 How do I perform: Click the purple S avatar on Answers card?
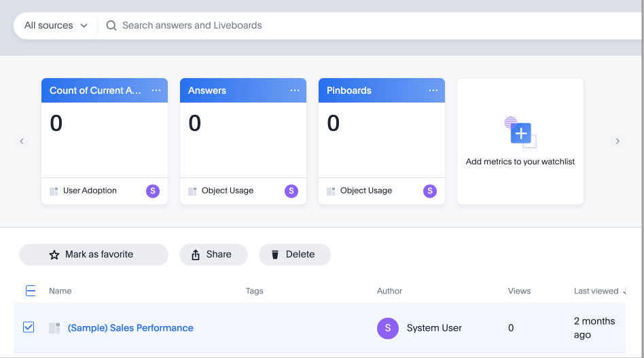click(291, 191)
